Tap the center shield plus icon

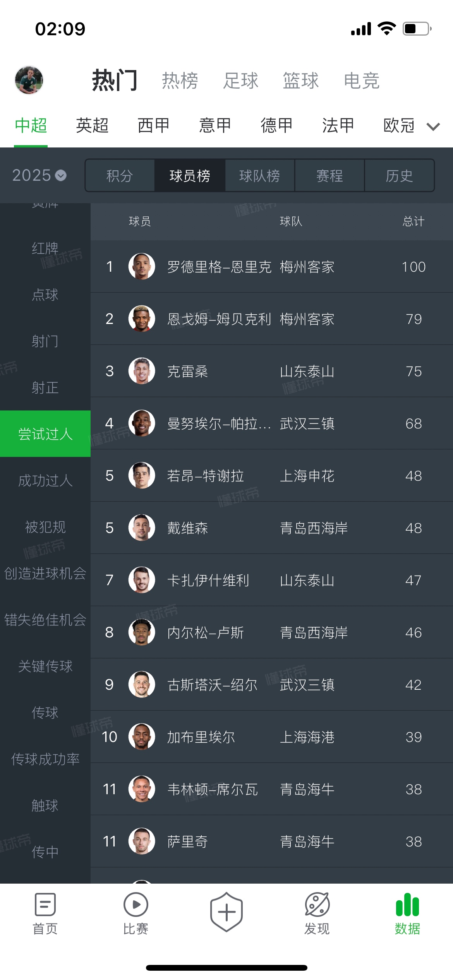pyautogui.click(x=226, y=912)
